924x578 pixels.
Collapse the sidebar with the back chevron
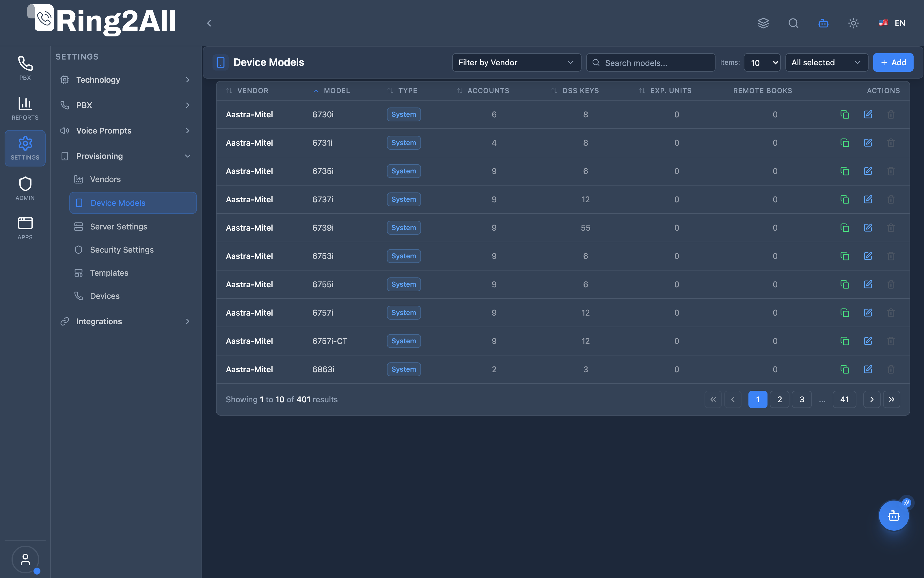[209, 23]
